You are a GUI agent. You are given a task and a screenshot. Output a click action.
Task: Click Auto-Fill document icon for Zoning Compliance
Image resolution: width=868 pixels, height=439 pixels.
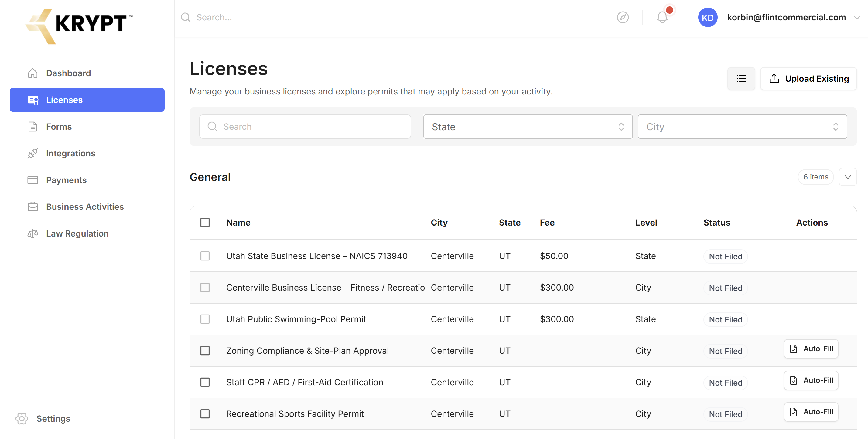coord(794,349)
